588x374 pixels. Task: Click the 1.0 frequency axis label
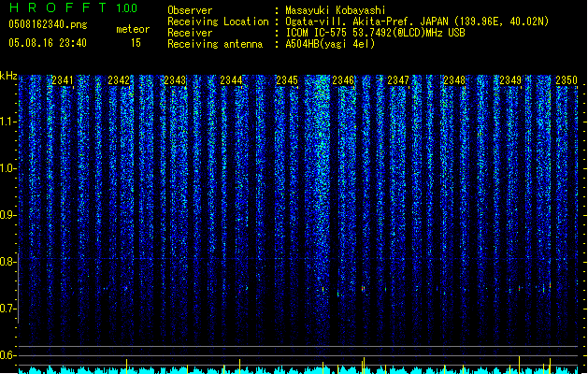pos(7,168)
